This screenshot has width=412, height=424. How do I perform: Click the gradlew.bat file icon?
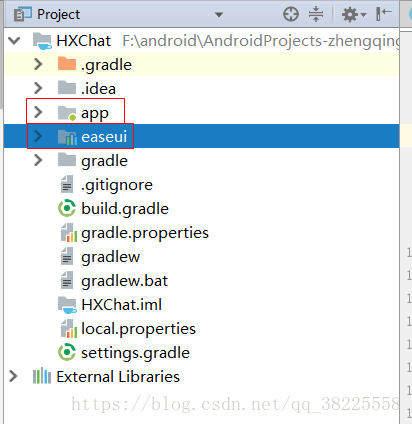(67, 280)
